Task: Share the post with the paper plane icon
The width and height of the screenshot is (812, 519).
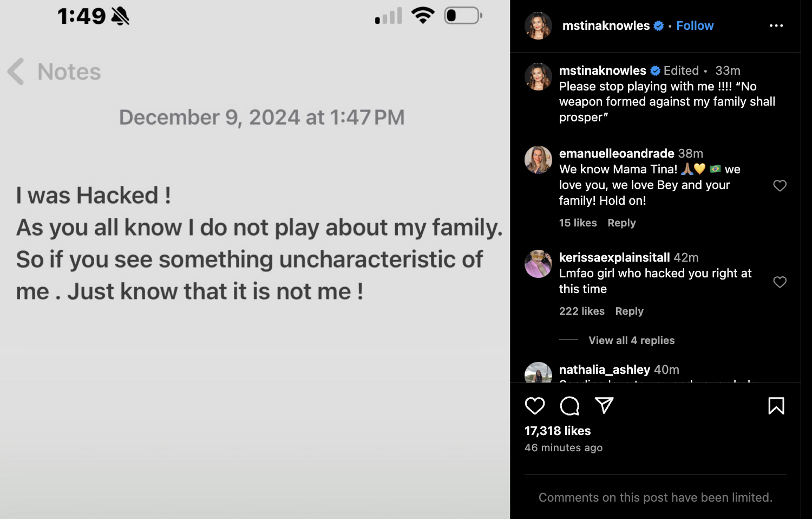Action: pos(604,405)
